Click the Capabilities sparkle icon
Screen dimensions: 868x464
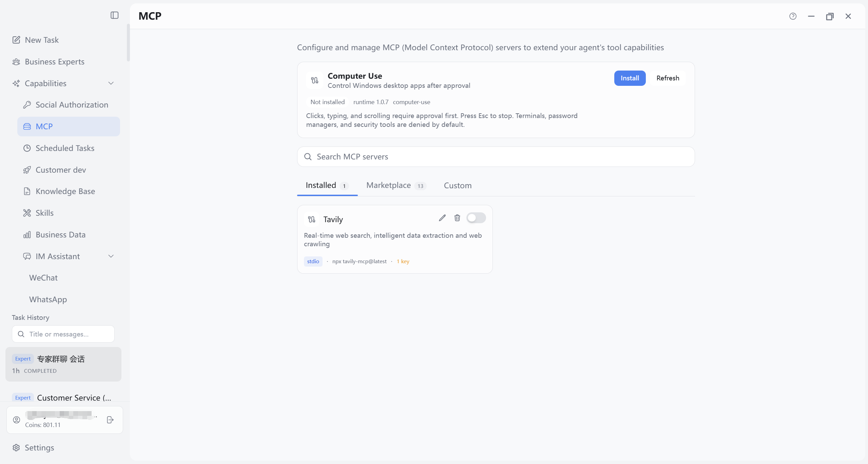tap(16, 83)
